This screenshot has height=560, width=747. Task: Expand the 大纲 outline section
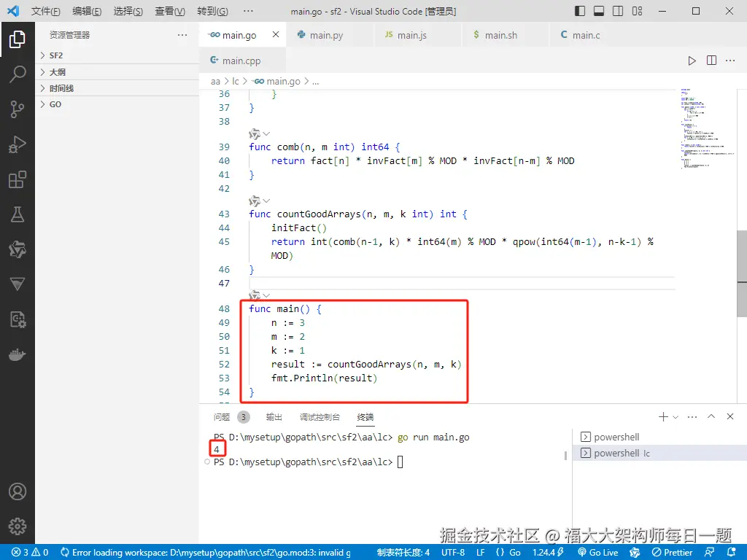coord(117,72)
